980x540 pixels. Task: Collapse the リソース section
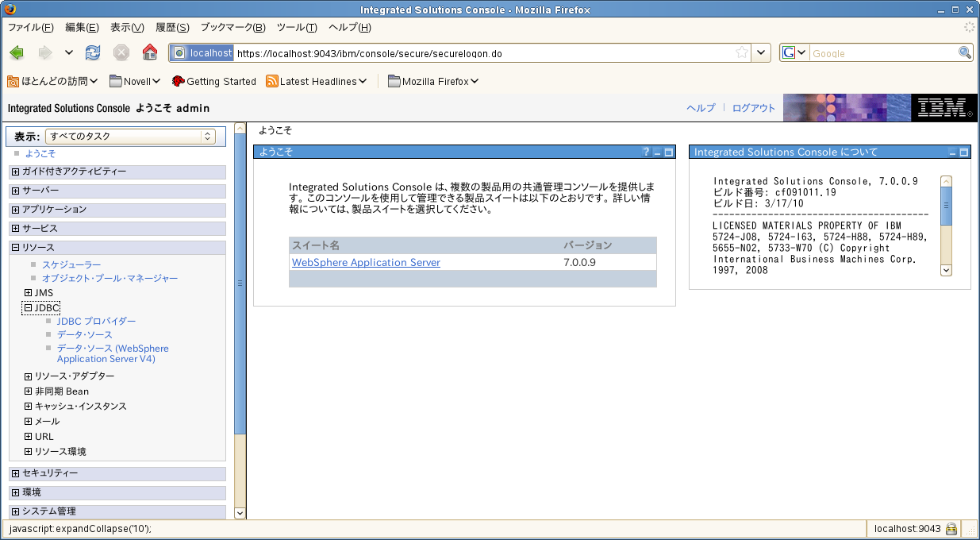click(16, 248)
